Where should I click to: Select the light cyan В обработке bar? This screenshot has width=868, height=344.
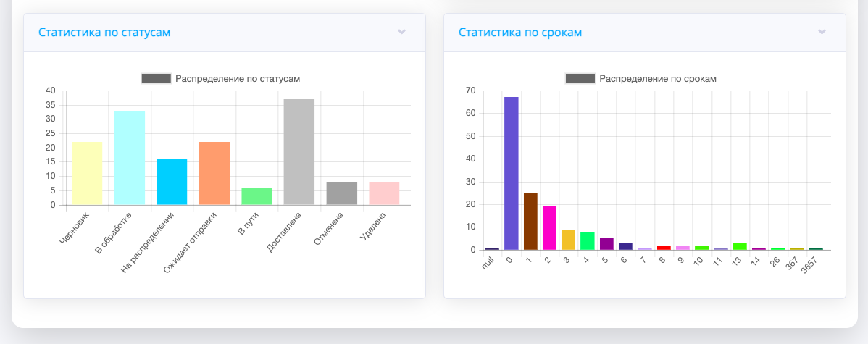tap(130, 158)
